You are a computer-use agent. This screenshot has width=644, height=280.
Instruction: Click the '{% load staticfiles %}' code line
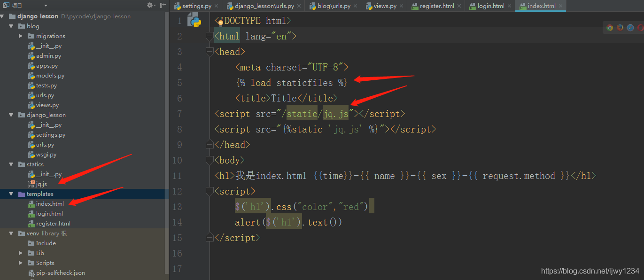coord(291,83)
